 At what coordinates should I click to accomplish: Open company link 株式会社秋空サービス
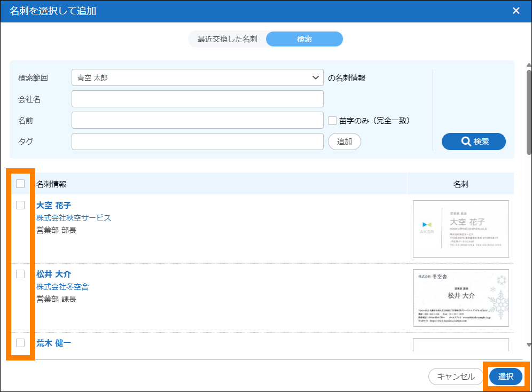74,218
